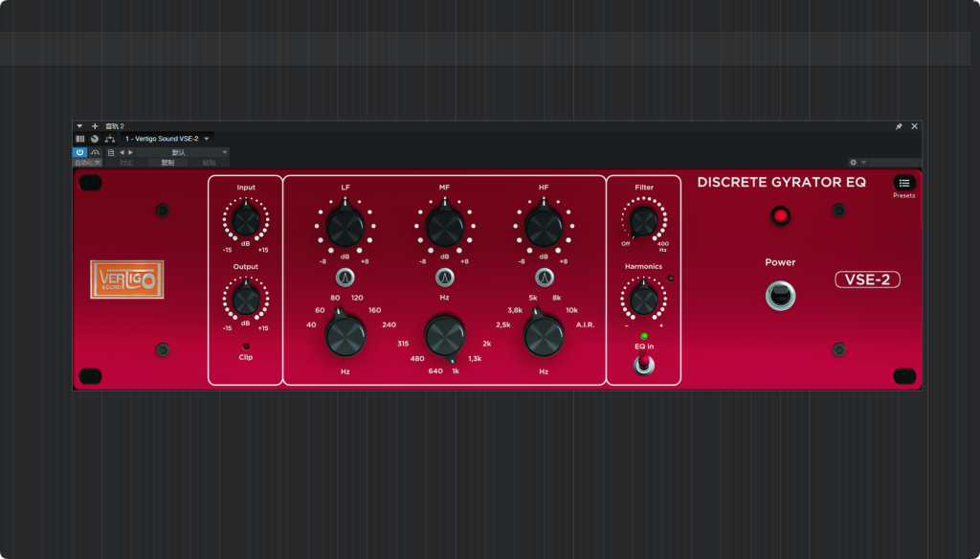Select the 10k HF frequency label
The width and height of the screenshot is (980, 559).
pos(572,310)
